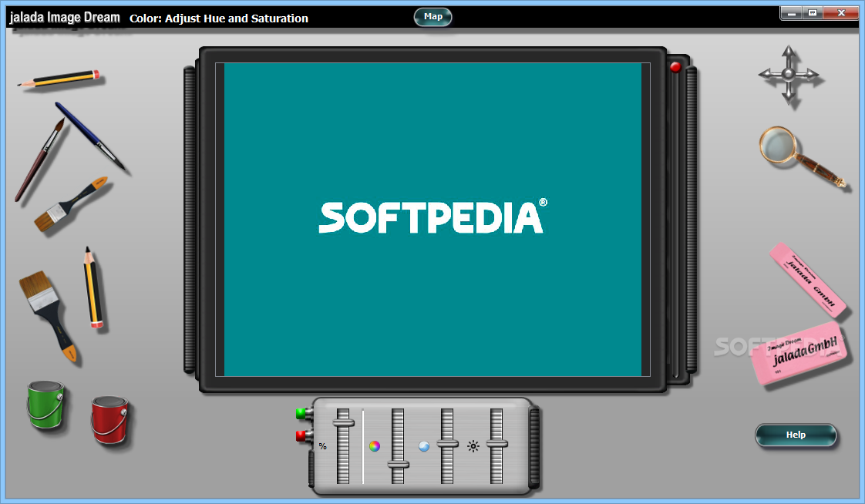Open the Help button

(796, 435)
